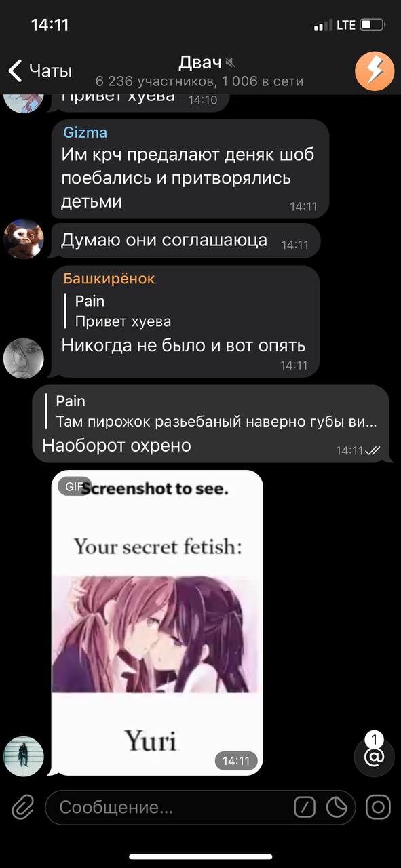
Task: Tap the bot commands slash icon
Action: coord(305,807)
